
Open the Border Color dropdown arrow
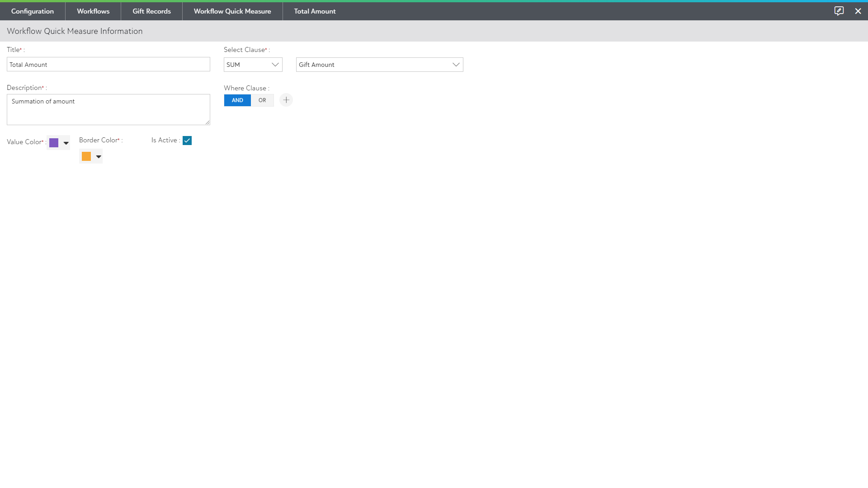(x=99, y=157)
